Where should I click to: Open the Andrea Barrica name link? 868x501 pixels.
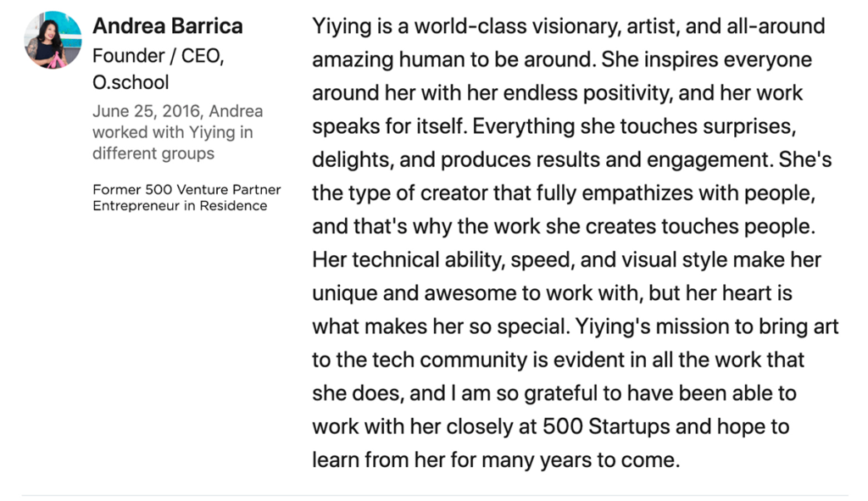(167, 26)
